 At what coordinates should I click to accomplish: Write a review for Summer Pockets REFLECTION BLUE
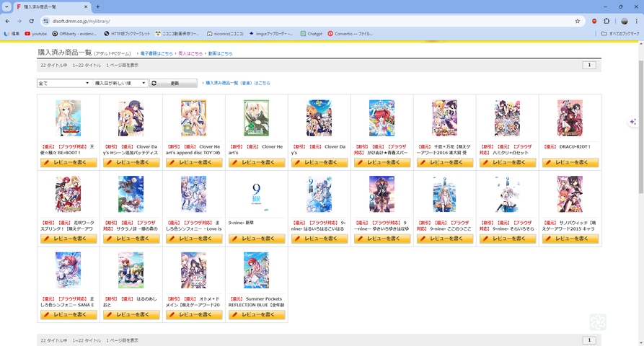click(x=257, y=315)
